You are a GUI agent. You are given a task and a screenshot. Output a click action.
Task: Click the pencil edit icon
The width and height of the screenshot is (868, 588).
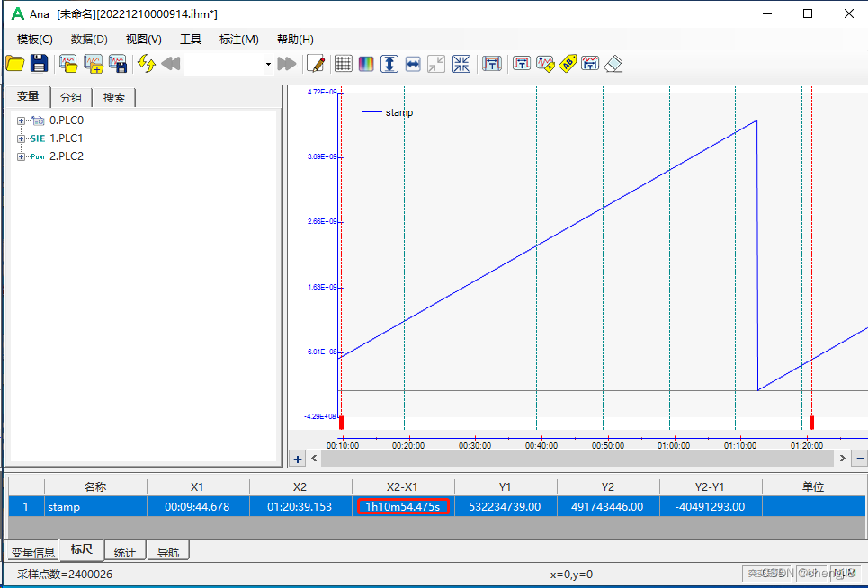point(316,64)
